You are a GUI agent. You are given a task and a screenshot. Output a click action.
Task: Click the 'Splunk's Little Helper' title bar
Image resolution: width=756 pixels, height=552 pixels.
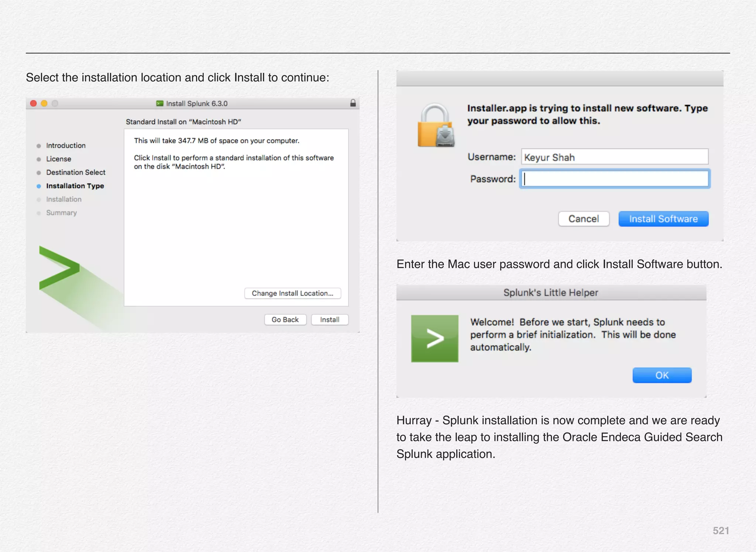551,293
